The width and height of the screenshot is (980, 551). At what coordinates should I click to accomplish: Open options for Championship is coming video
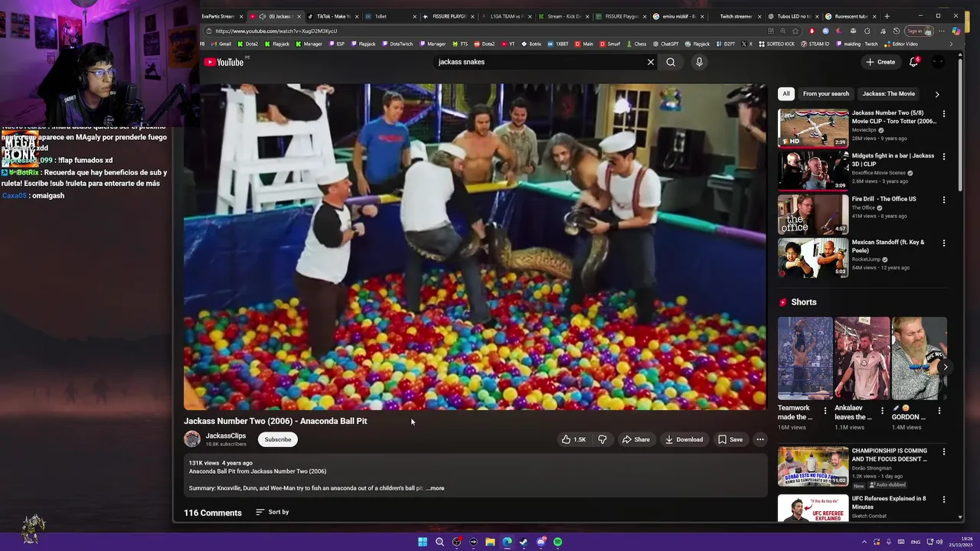click(943, 452)
